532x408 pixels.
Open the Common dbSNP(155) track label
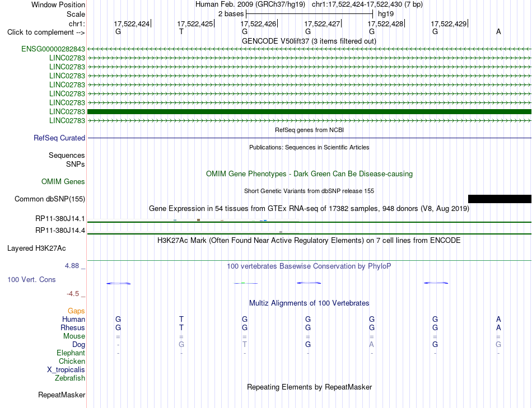(50, 199)
